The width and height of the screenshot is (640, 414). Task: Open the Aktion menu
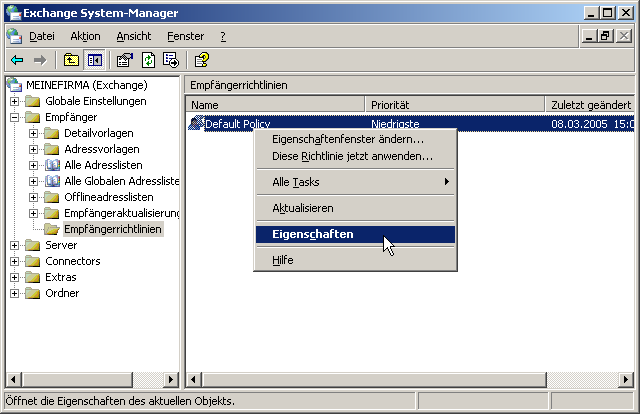tap(85, 36)
